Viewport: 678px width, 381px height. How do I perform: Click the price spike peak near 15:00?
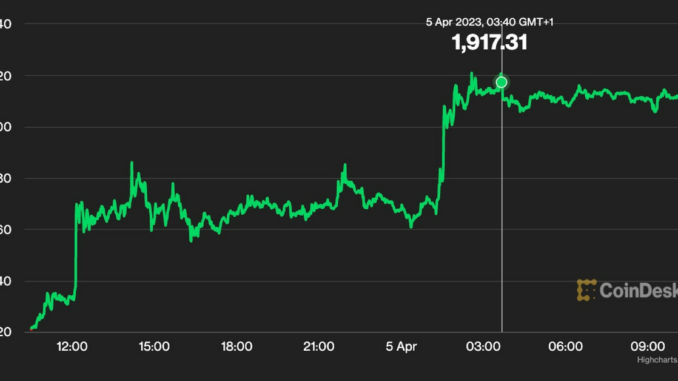point(132,163)
